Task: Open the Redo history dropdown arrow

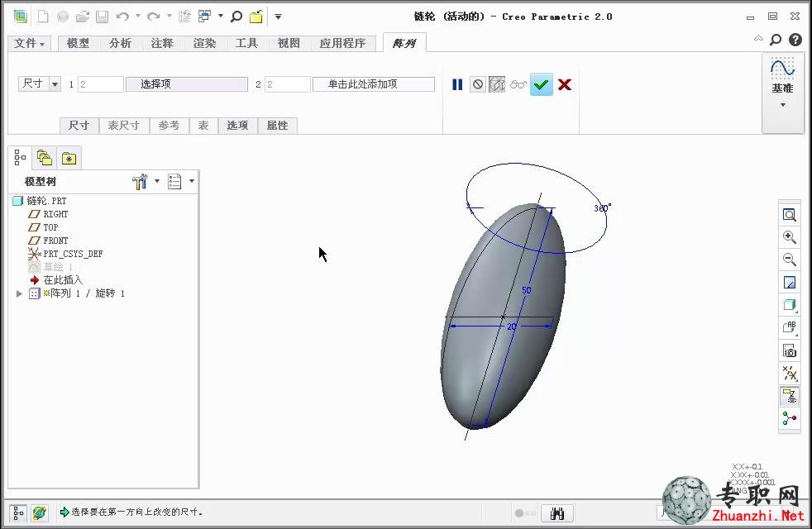Action: [170, 17]
